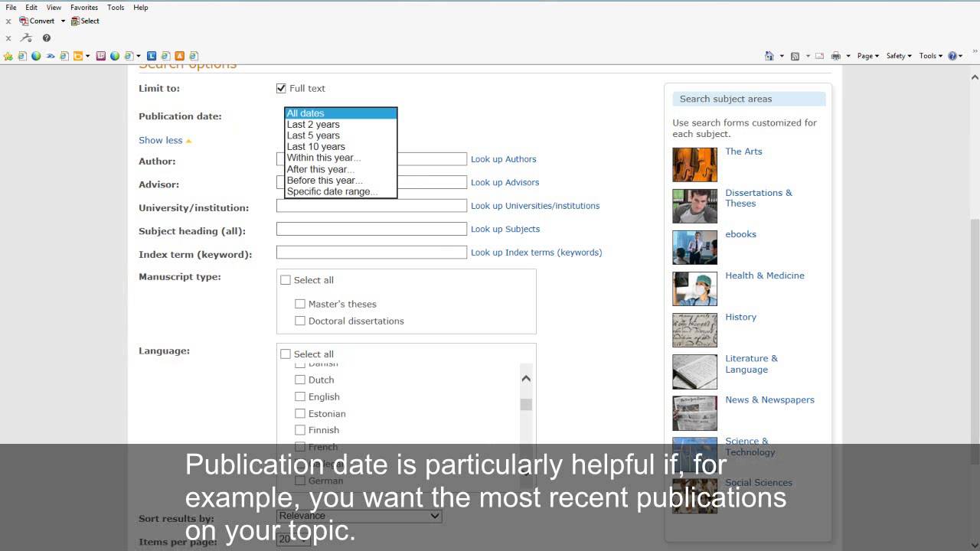The height and width of the screenshot is (551, 980).
Task: Check the Master's theses checkbox
Action: click(300, 304)
